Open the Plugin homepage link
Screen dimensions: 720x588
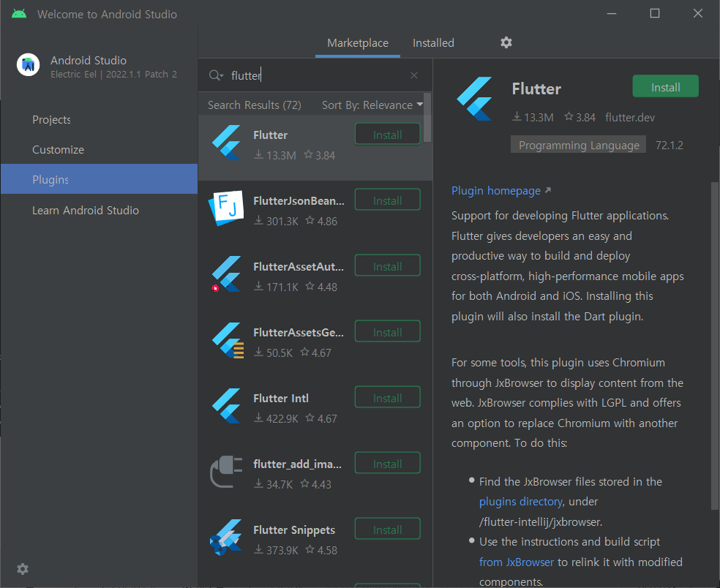496,190
